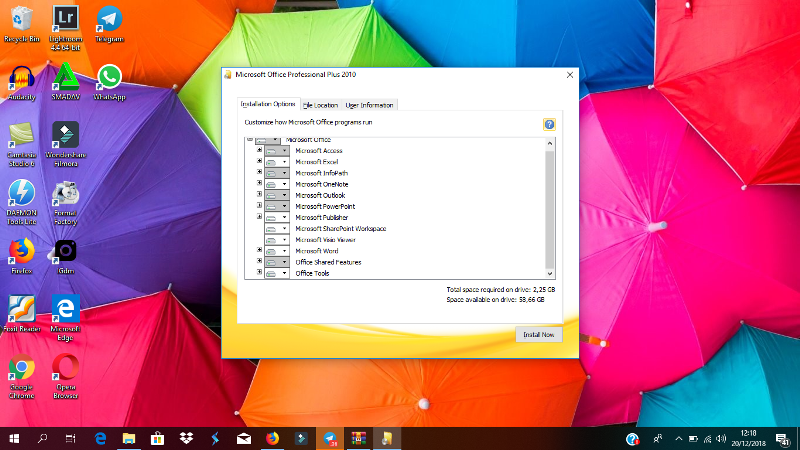This screenshot has height=450, width=800.
Task: Switch to the Installation Options tab
Action: coord(268,104)
